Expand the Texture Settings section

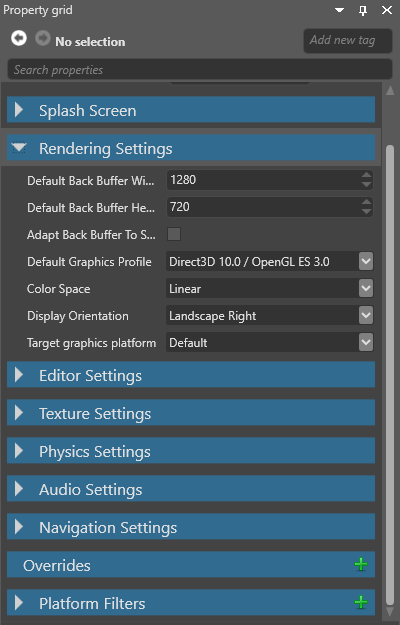[x=19, y=413]
